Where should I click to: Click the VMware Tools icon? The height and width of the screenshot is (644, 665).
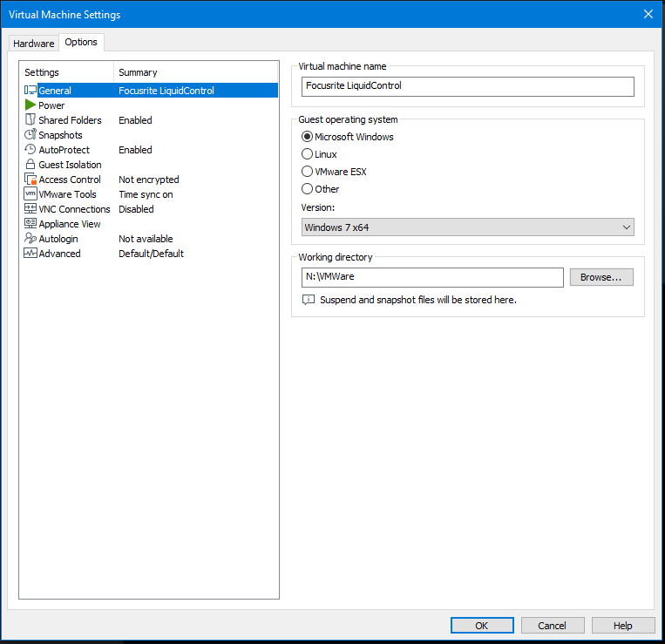[x=31, y=194]
